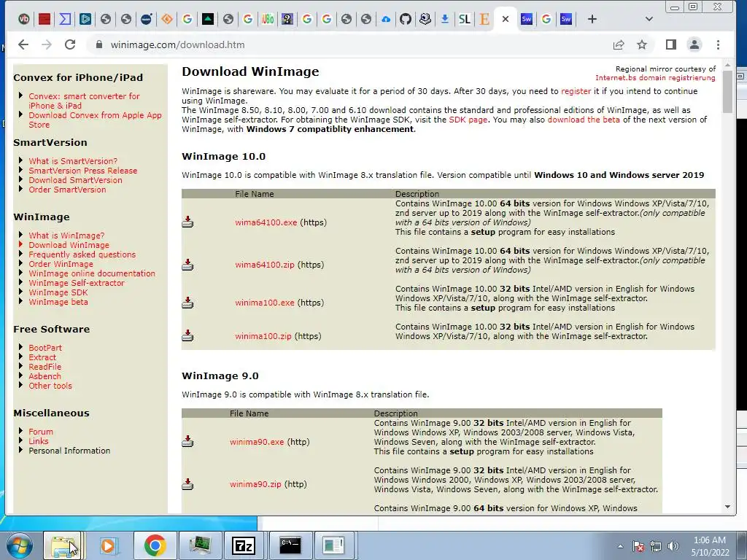
Task: Open the Chrome three-dot menu
Action: [718, 44]
